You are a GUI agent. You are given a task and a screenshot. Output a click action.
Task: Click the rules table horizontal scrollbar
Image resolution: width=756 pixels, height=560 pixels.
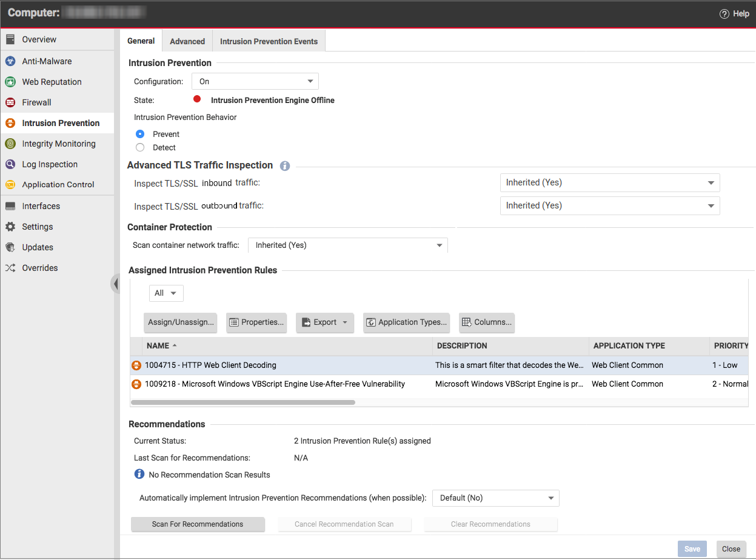[x=243, y=402]
